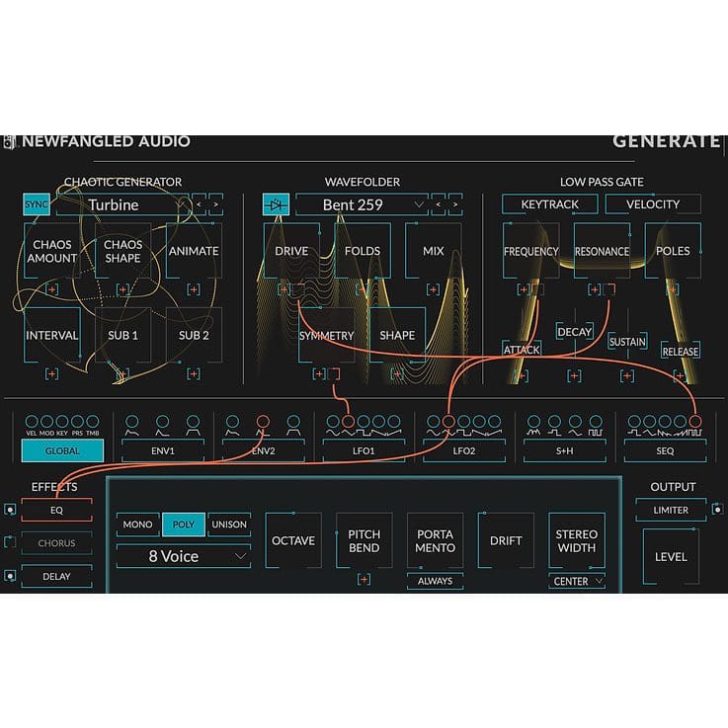Click the orange active ENV2 output circle
Screen dimensions: 728x728
pos(263,422)
